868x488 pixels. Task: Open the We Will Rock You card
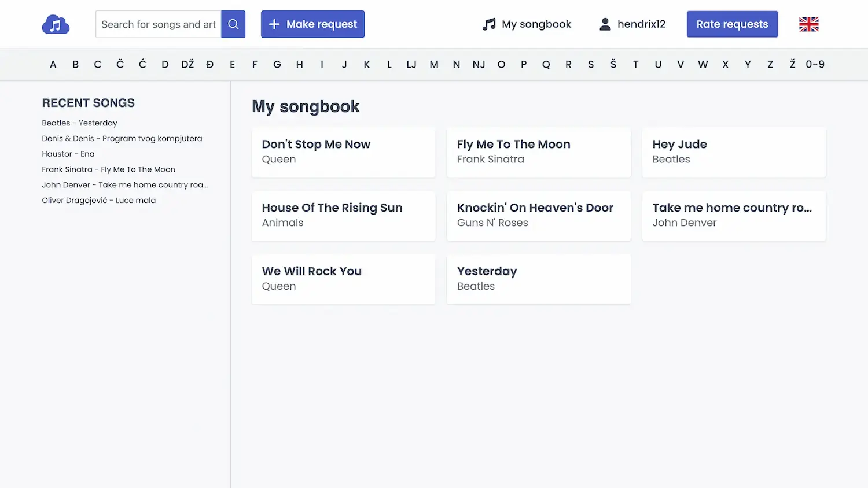(x=343, y=279)
